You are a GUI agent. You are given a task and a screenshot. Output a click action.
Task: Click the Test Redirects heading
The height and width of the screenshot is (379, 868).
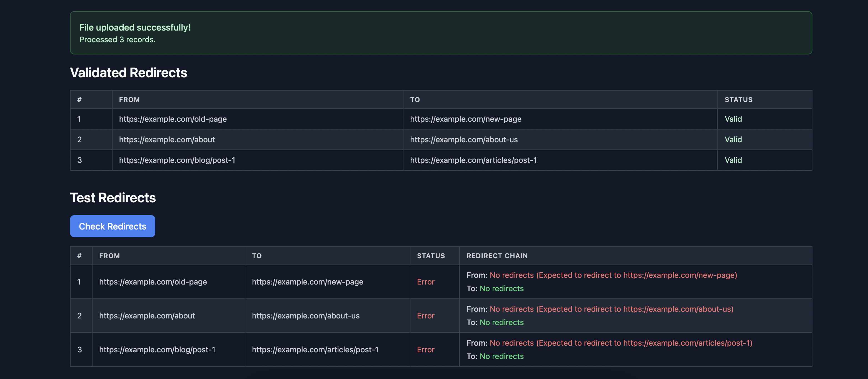pos(113,197)
